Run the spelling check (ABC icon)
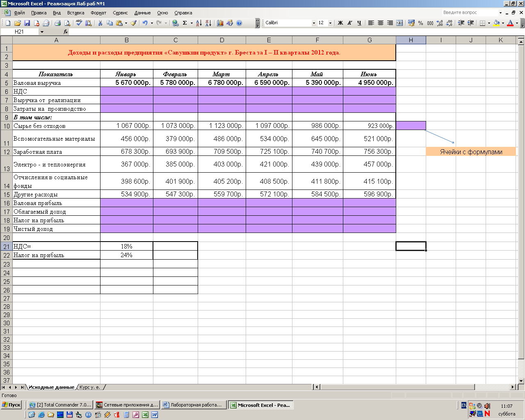Screen dimensions: 525x420 [79, 23]
